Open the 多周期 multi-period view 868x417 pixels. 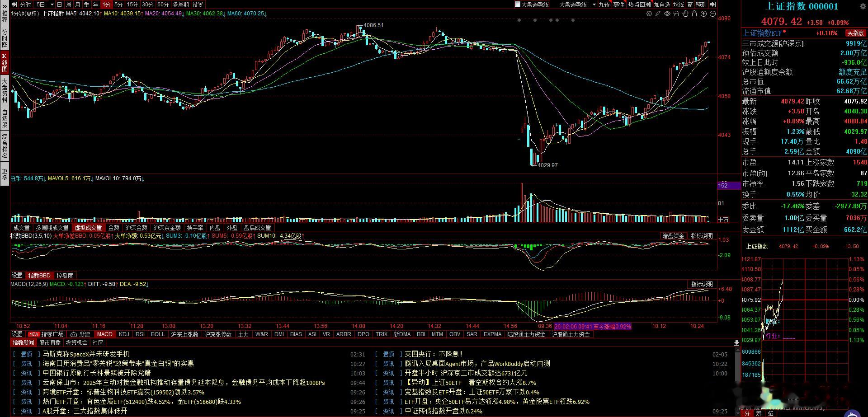[180, 5]
